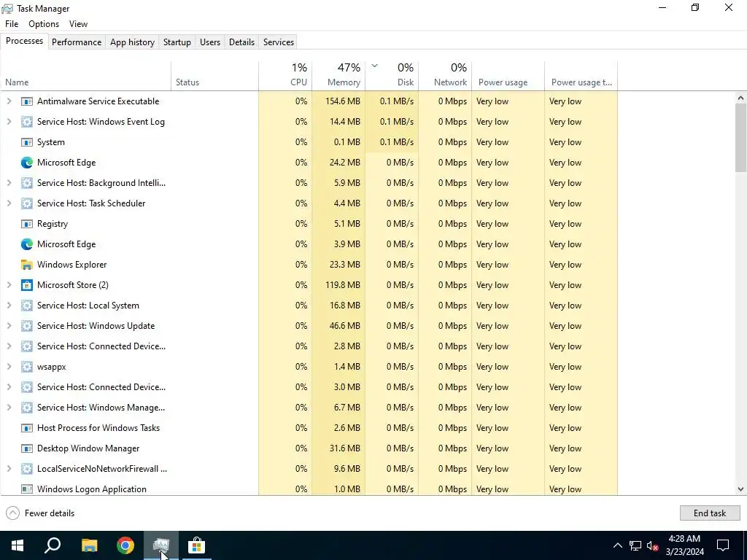Viewport: 747px width, 560px height.
Task: Click the Microsoft Store process icon
Action: (27, 285)
